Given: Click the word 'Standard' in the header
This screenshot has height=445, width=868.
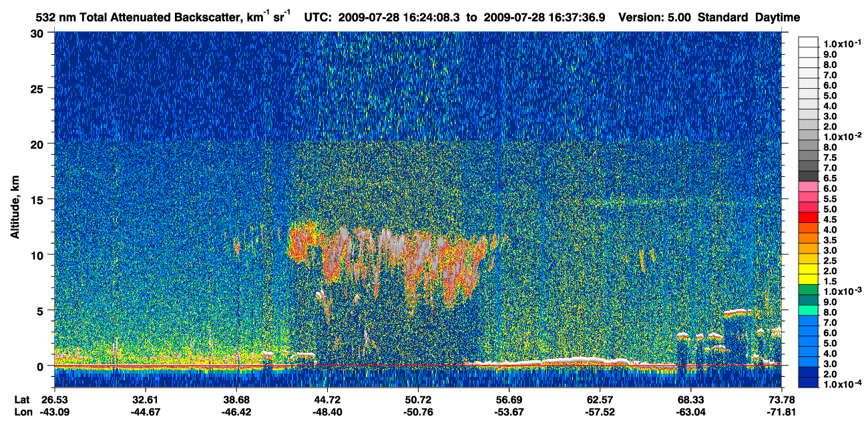Looking at the screenshot, I should [722, 17].
